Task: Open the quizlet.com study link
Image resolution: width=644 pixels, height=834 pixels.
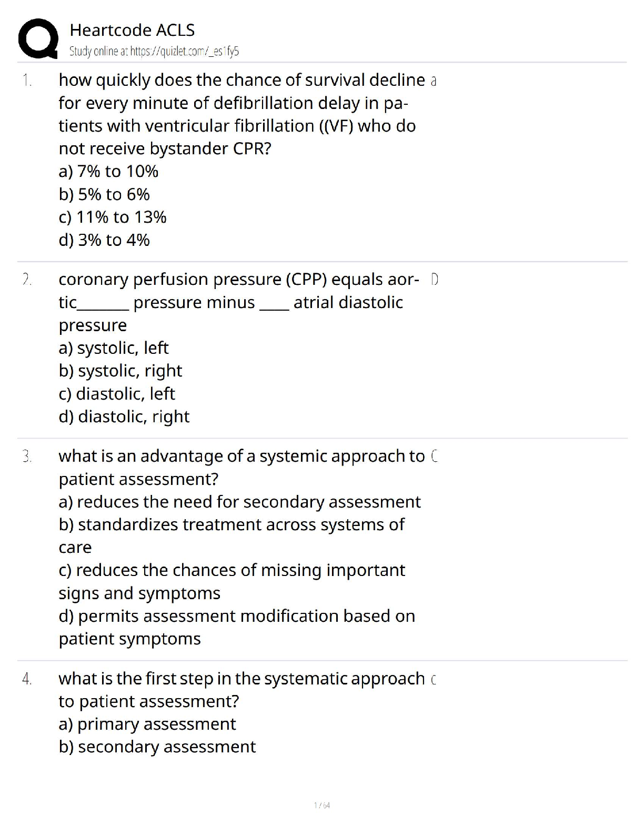Action: 184,51
